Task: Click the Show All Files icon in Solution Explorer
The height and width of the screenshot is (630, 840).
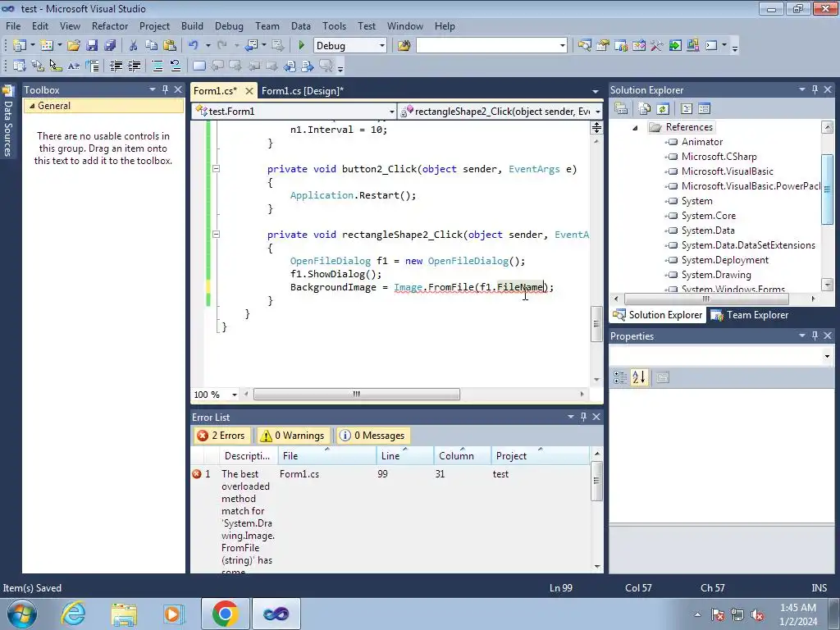Action: point(645,109)
